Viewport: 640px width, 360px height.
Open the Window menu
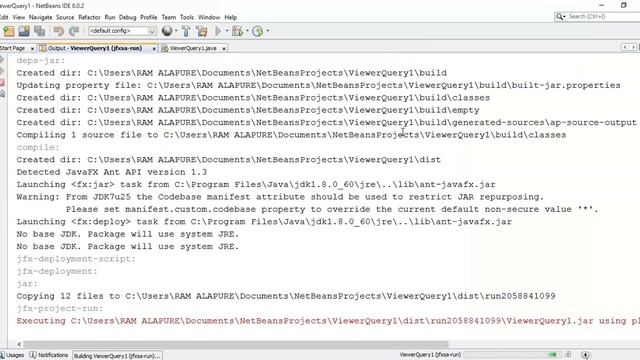[209, 17]
